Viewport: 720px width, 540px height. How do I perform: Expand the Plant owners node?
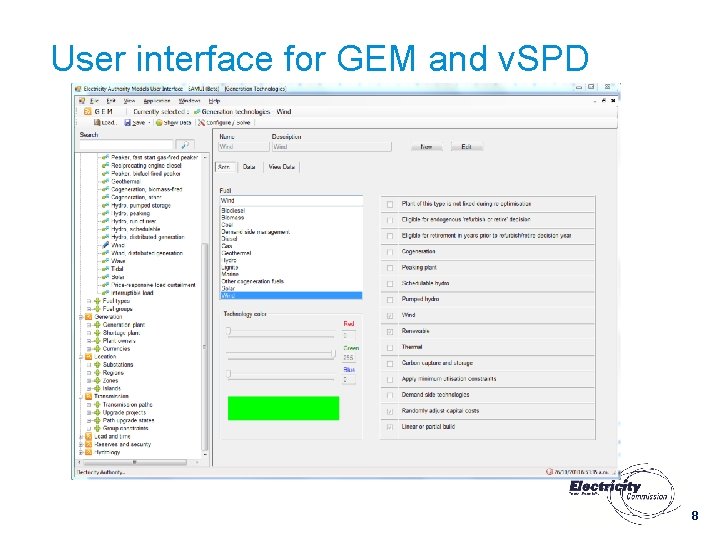[x=89, y=341]
